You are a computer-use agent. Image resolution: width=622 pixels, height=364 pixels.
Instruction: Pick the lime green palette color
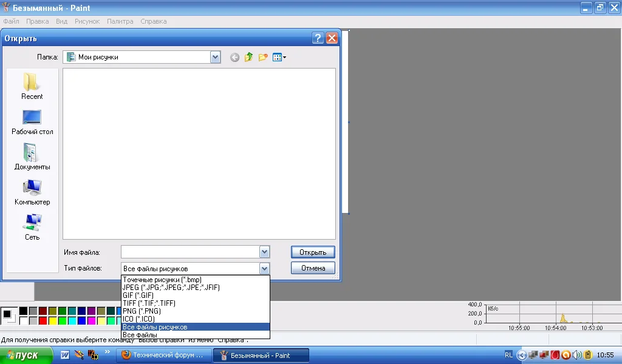[63, 320]
